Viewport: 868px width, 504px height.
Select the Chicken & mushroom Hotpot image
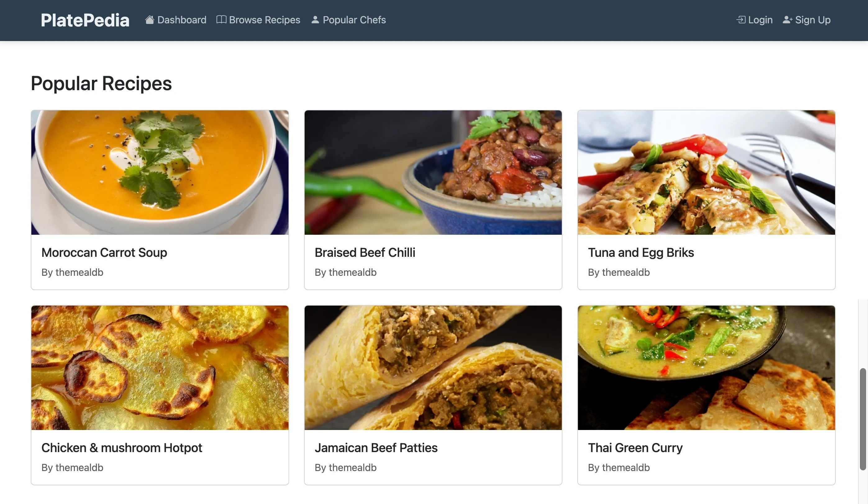point(160,368)
